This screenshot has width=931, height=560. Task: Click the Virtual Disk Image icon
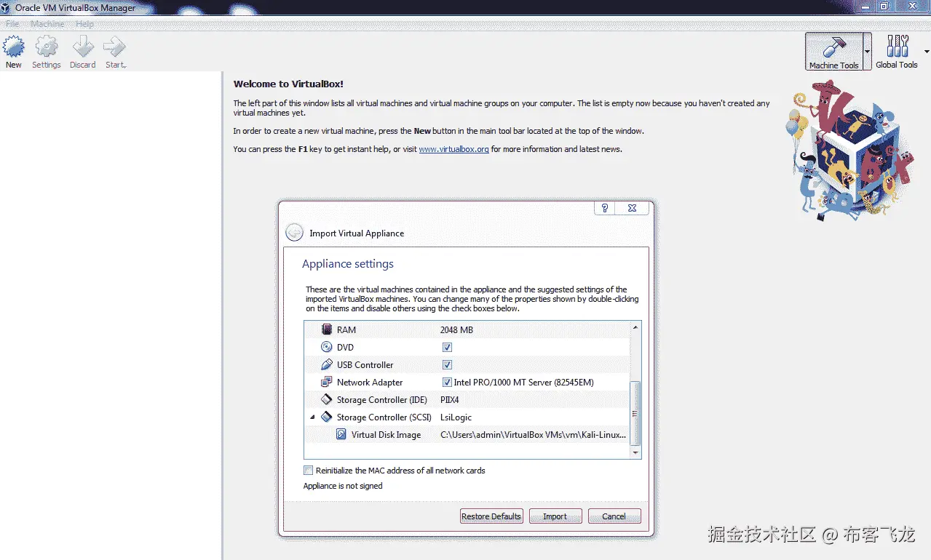(x=341, y=434)
